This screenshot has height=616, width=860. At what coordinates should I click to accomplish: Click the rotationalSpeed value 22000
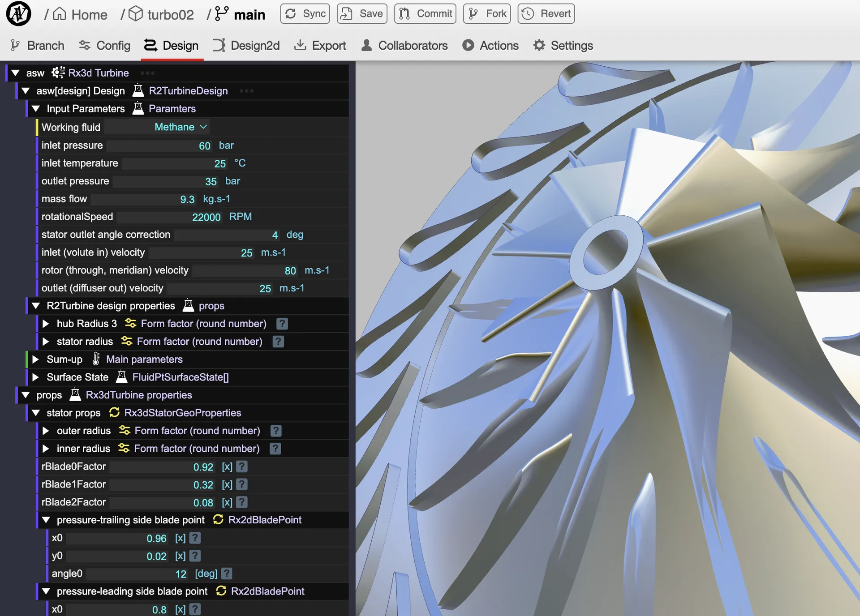tap(206, 217)
